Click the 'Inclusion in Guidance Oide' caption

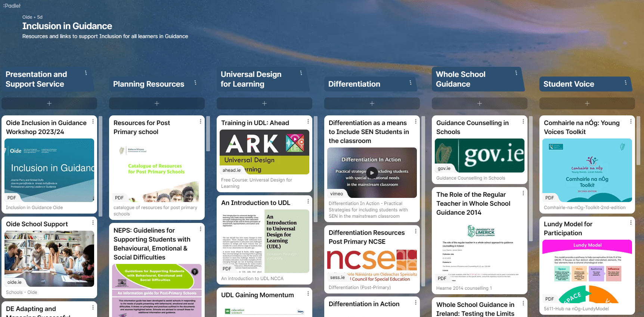point(34,208)
